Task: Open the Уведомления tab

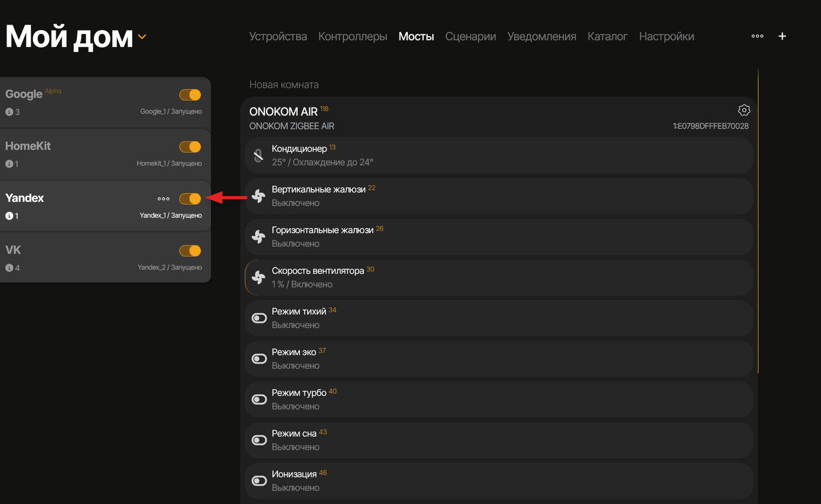Action: (542, 36)
